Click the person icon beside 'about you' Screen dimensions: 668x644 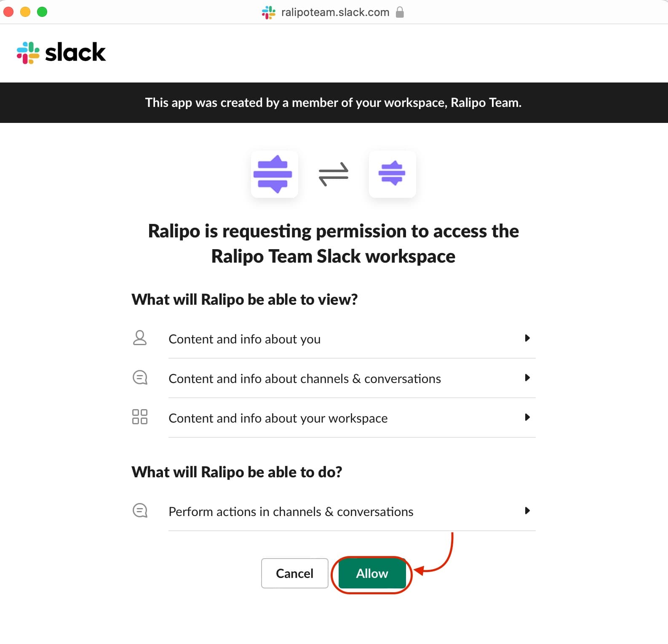tap(140, 338)
